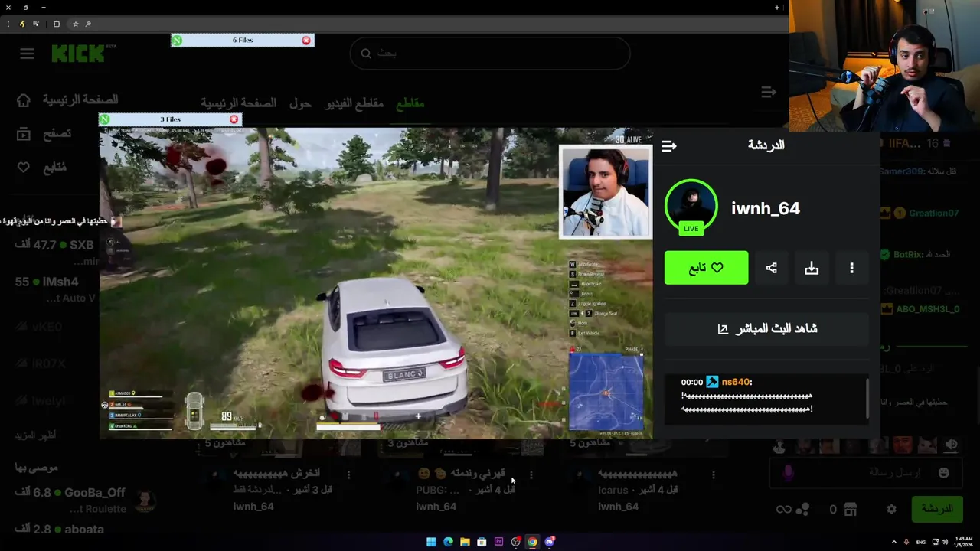Switch to the مقاطع clips tab

pyautogui.click(x=410, y=103)
